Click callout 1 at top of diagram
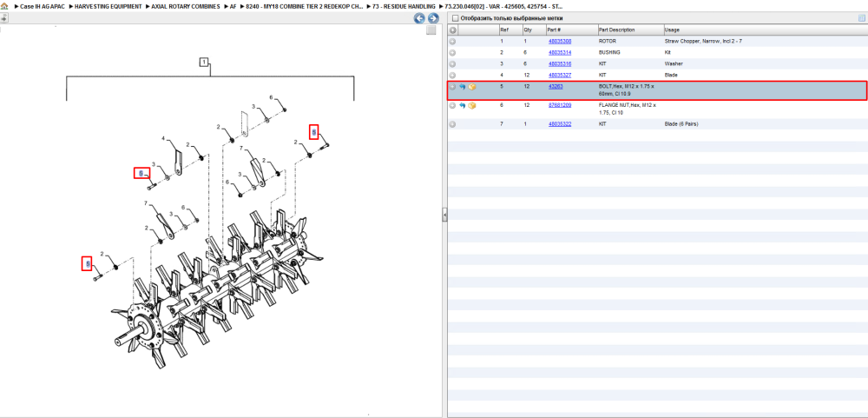 (x=204, y=62)
